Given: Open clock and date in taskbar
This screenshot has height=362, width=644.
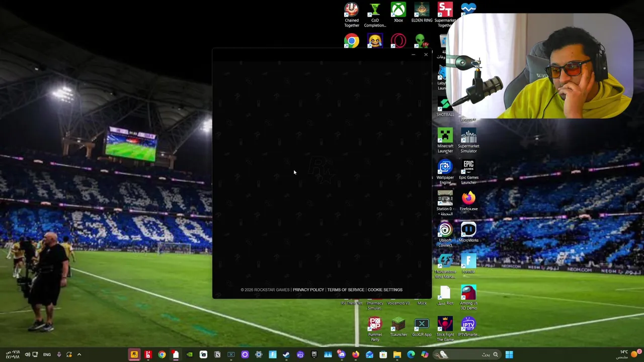Looking at the screenshot, I should [x=12, y=354].
